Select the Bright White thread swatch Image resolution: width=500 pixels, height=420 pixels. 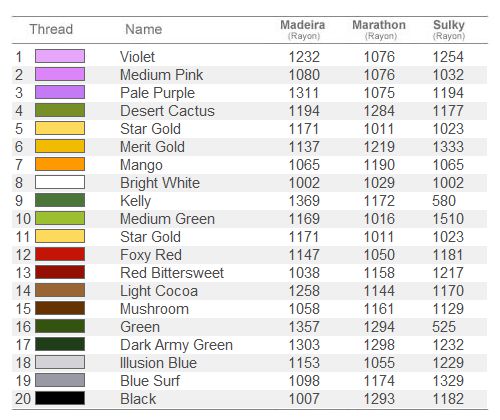point(60,182)
